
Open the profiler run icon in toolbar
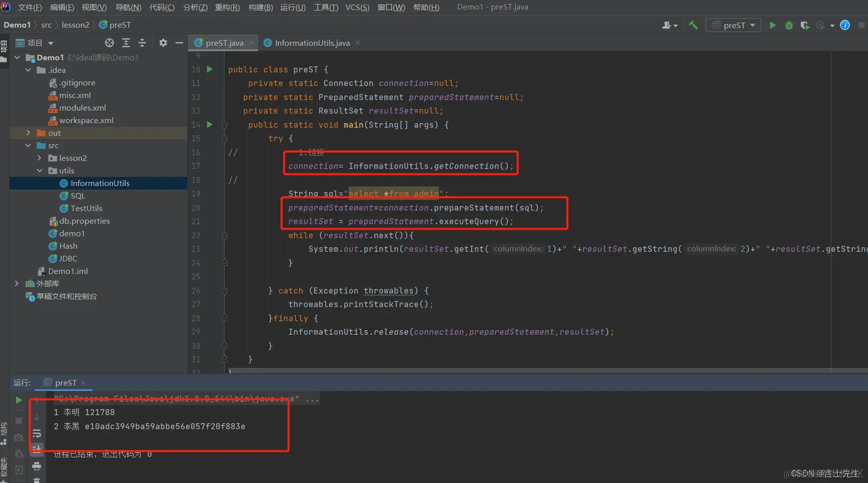pos(820,25)
